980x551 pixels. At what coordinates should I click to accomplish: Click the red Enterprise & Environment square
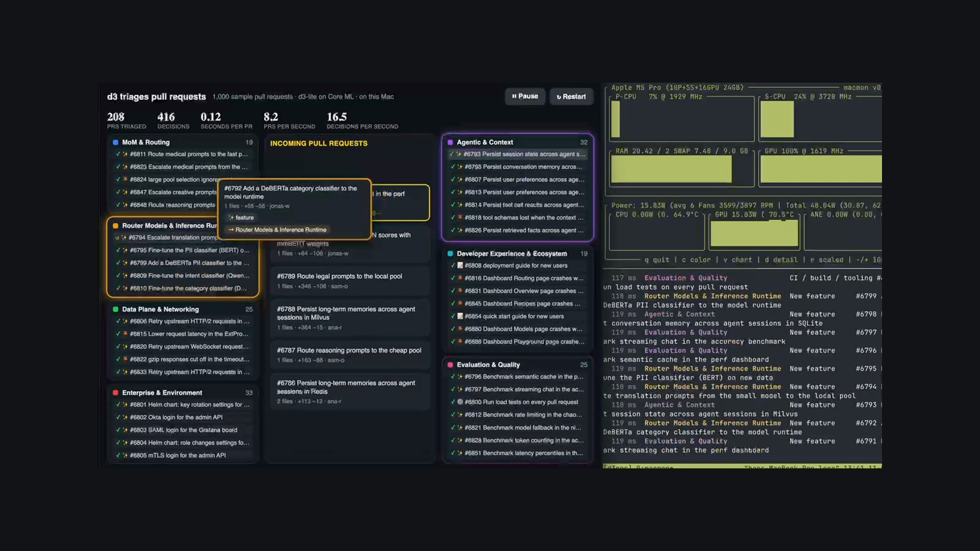(x=115, y=392)
